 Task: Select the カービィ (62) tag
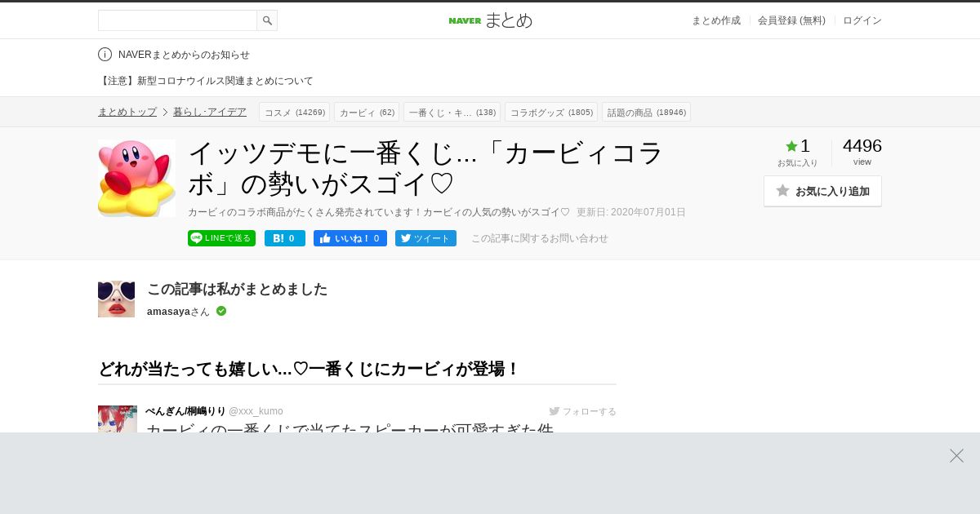[x=367, y=112]
